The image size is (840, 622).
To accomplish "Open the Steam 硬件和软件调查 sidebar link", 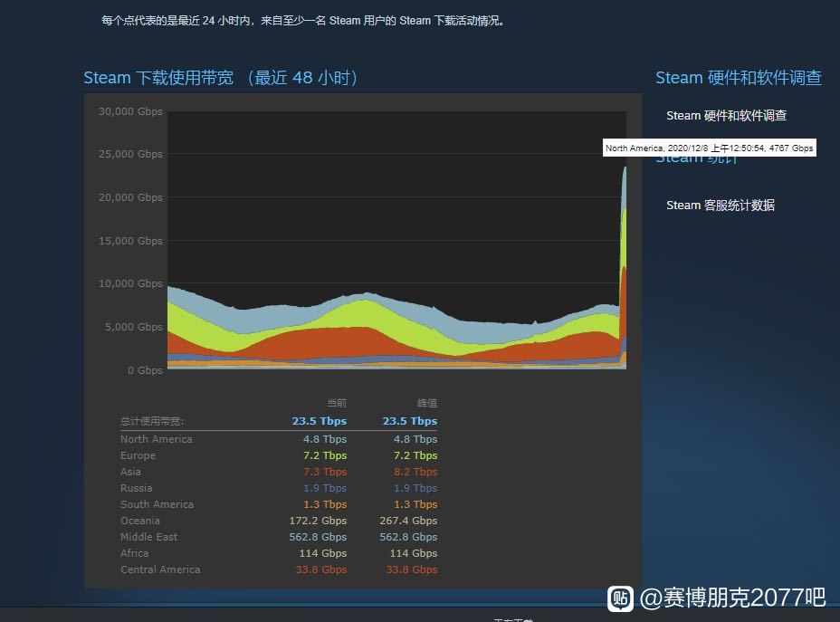I will (726, 115).
